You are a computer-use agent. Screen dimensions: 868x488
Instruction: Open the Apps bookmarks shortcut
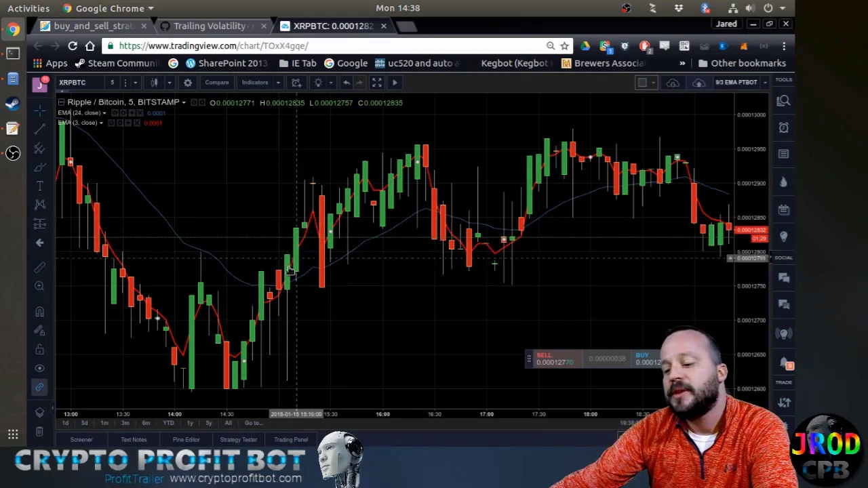[52, 63]
